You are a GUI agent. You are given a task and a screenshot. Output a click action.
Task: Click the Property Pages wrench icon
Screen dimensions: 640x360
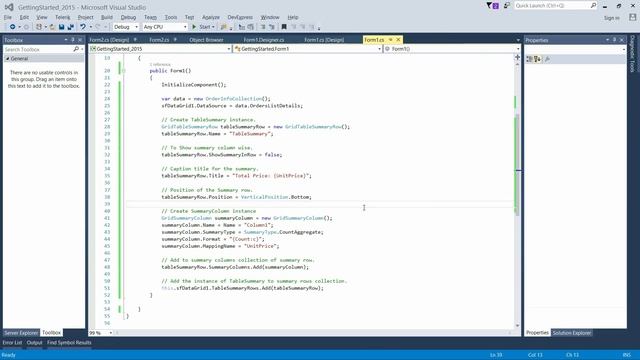pos(547,59)
